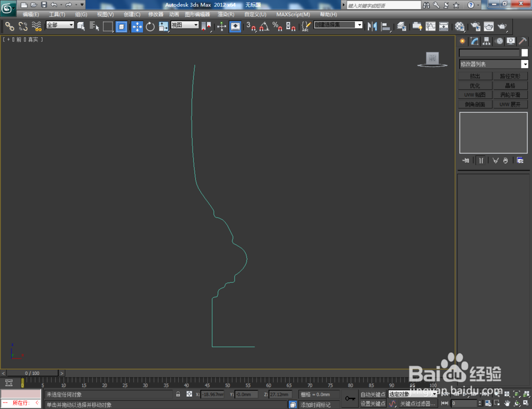
Task: Click the time slider 0 / 100 handle
Action: (x=32, y=373)
